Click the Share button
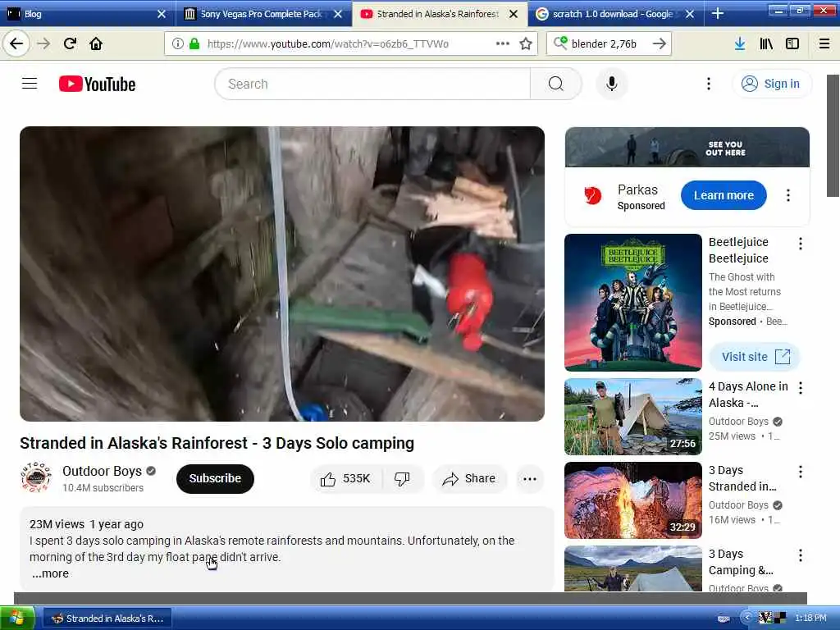Viewport: 840px width, 630px height. point(469,478)
